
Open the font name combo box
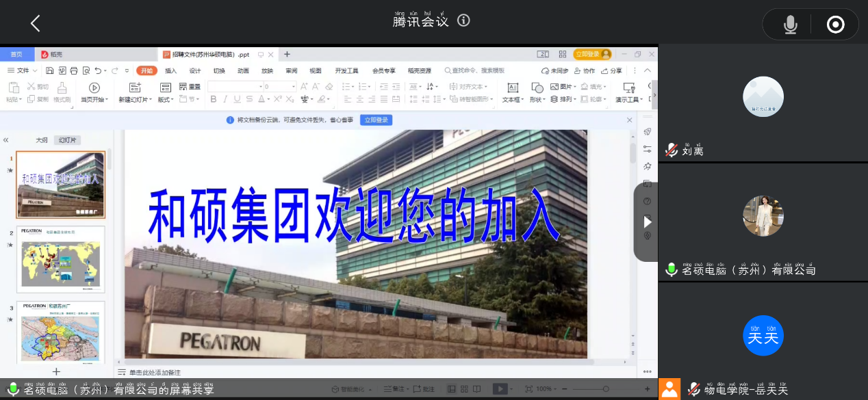[235, 87]
